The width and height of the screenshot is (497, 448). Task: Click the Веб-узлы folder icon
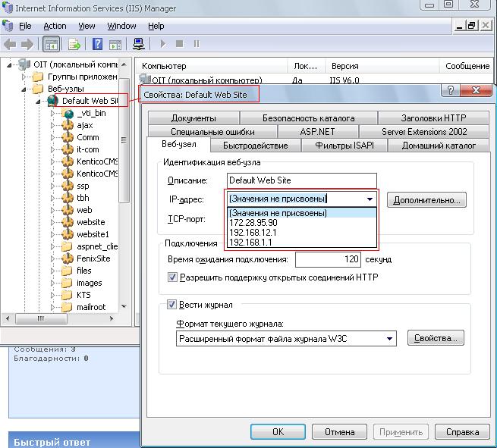tap(38, 89)
